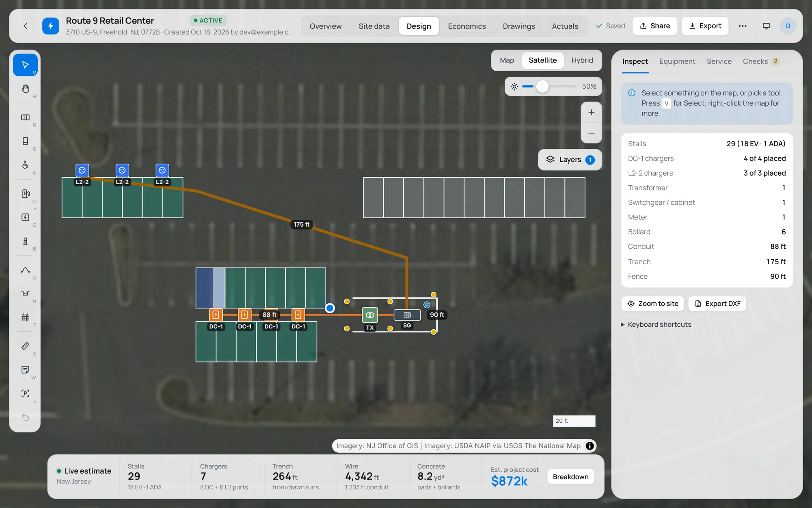This screenshot has width=812, height=508.
Task: Select the fence tool
Action: pos(25,317)
